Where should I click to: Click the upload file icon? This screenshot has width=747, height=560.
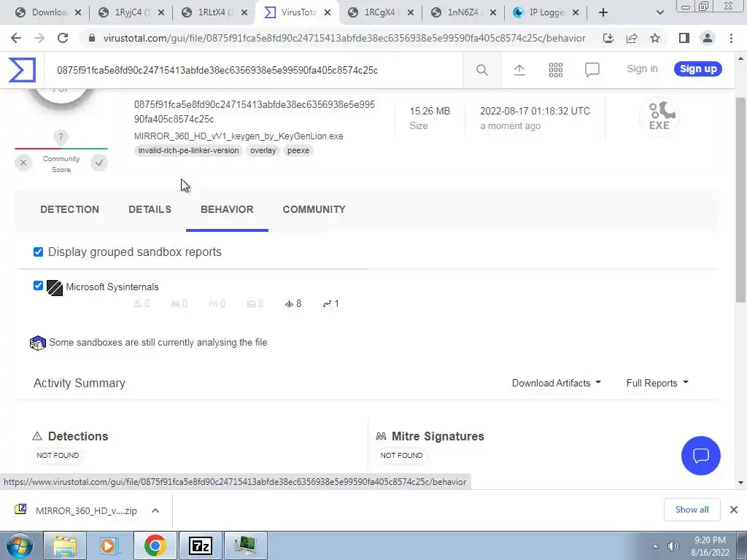pos(519,70)
